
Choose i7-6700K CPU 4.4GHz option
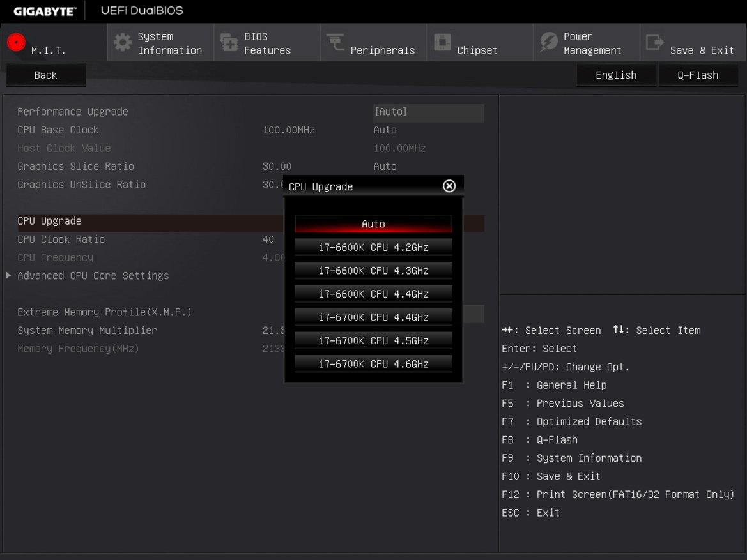373,317
